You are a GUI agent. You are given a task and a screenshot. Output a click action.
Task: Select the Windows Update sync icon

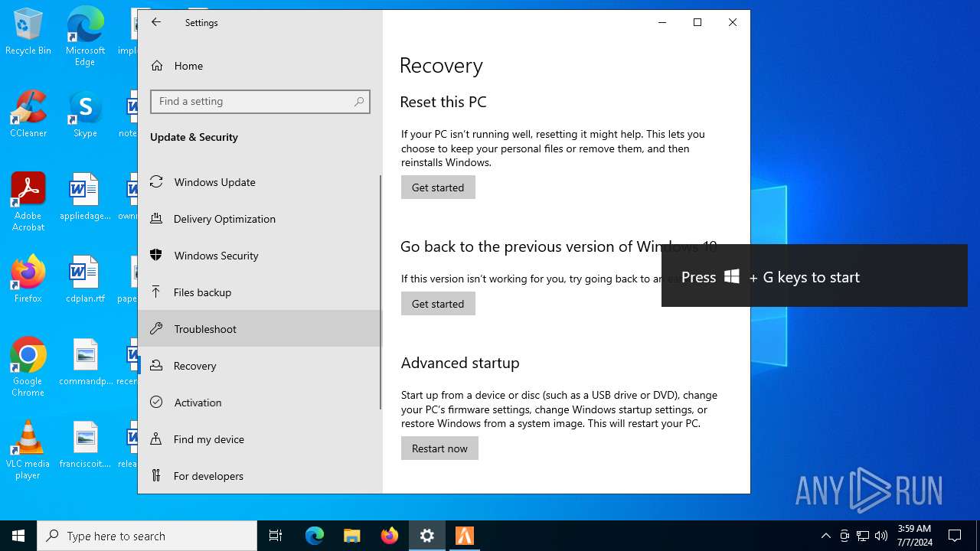coord(156,181)
